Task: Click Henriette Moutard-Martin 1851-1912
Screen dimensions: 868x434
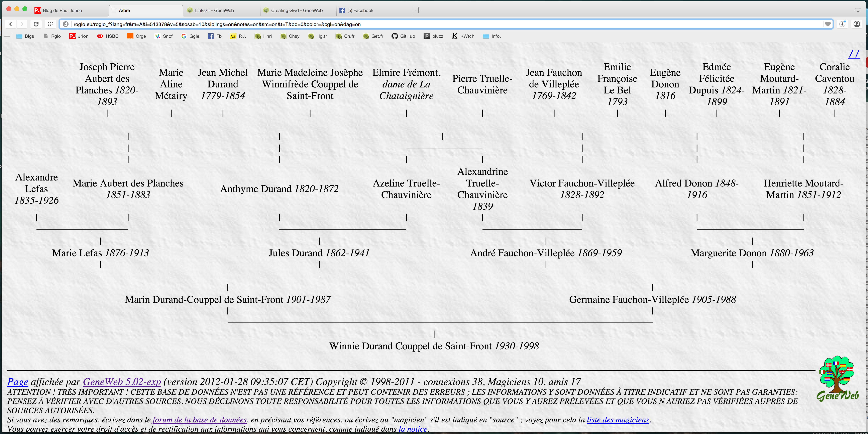Action: [804, 189]
